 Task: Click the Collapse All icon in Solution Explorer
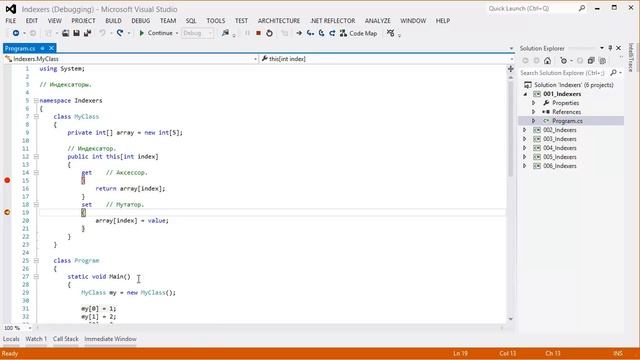591,61
